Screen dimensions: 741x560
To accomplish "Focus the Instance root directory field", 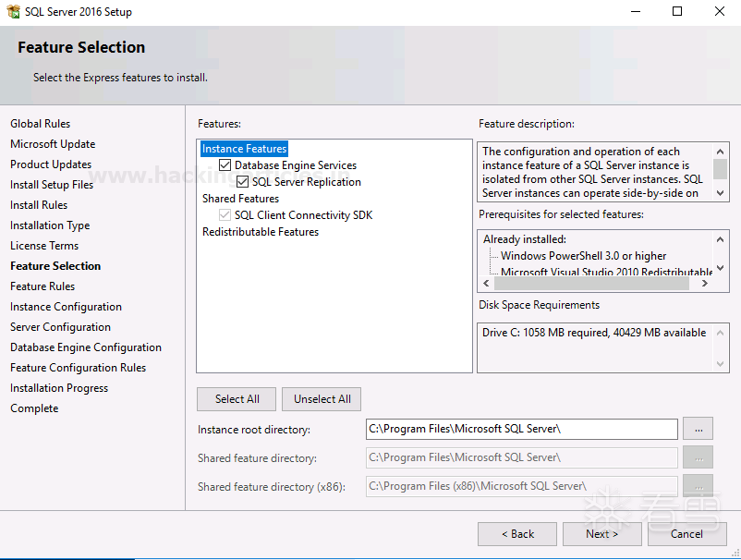I will 522,429.
